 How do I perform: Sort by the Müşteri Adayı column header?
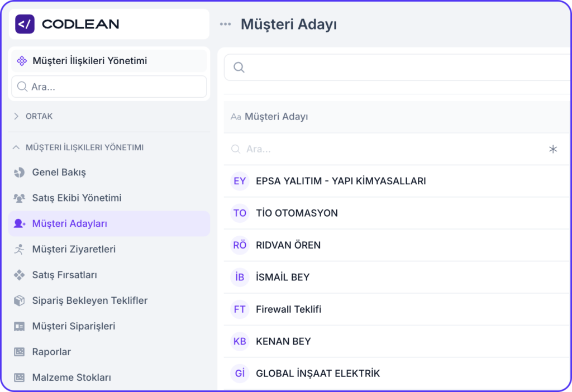(276, 117)
